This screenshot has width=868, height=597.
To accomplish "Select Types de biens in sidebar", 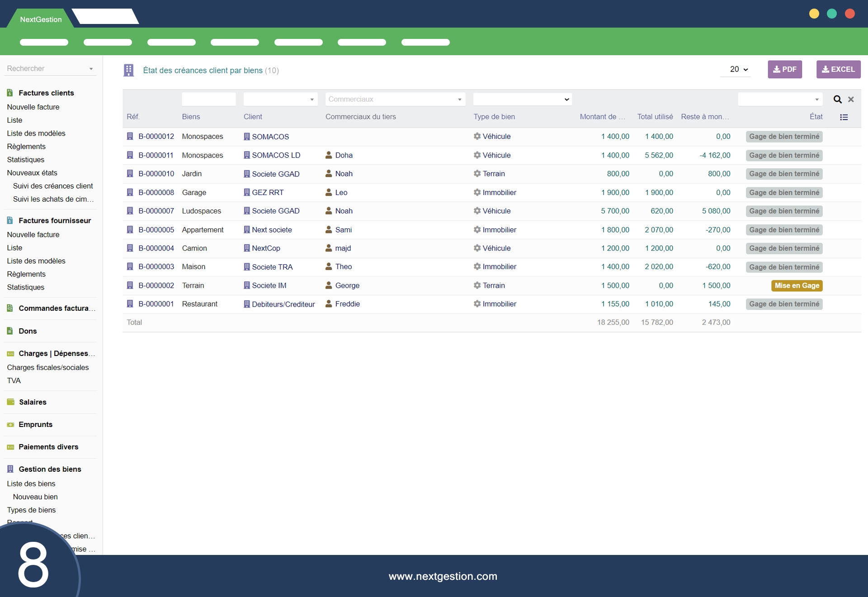I will [x=31, y=510].
